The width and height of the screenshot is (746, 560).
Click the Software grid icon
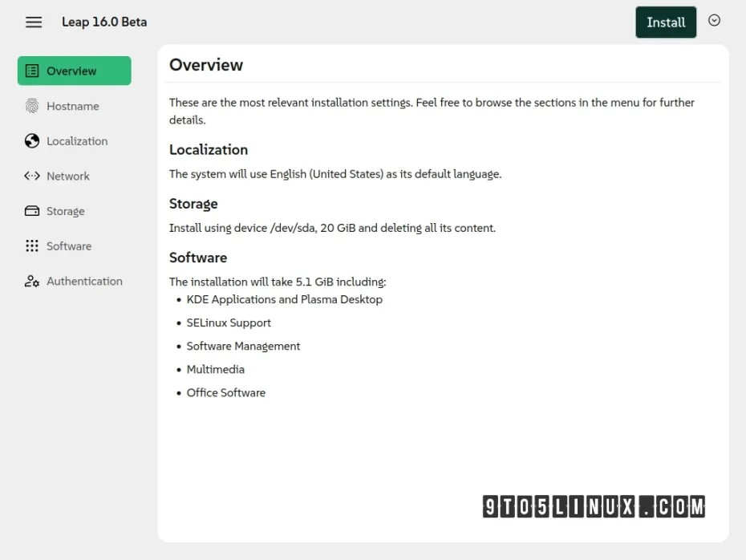pos(30,246)
